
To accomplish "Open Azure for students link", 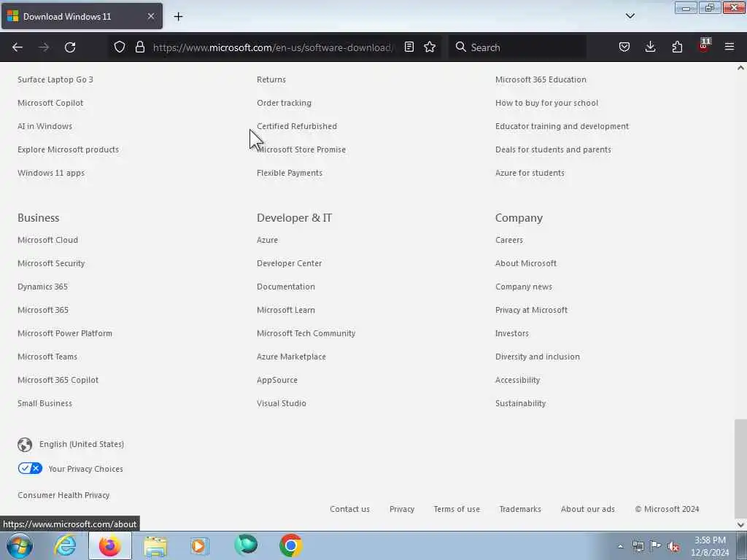I will 530,173.
